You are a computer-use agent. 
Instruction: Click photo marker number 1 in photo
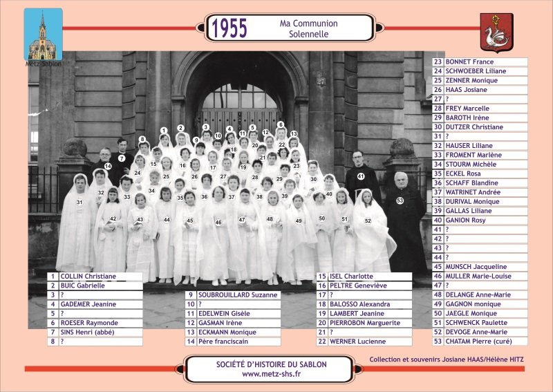click(164, 130)
